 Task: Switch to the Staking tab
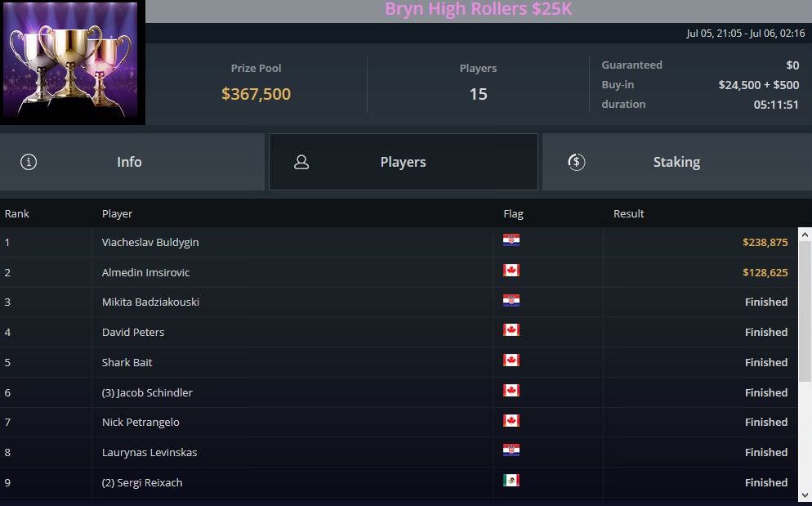[677, 162]
